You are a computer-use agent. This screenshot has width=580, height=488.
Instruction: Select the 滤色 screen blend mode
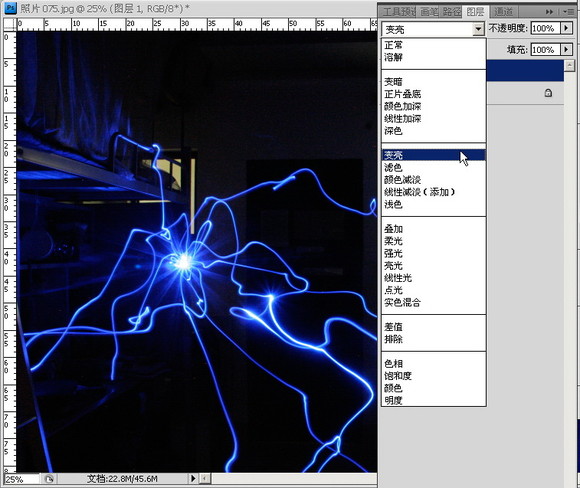coord(393,168)
